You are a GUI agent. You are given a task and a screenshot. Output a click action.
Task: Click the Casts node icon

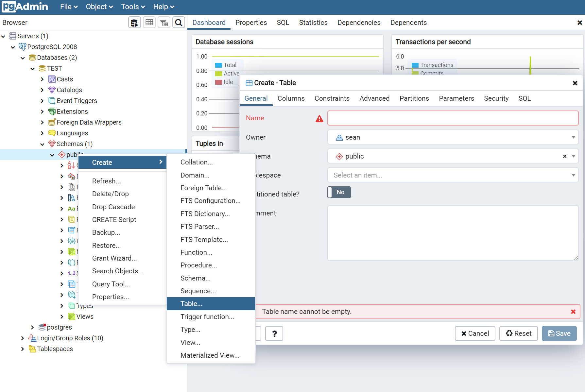52,79
